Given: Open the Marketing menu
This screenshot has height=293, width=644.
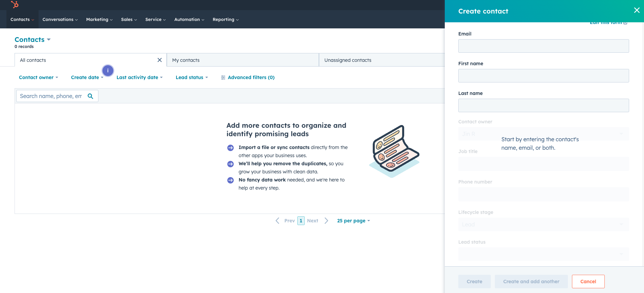Looking at the screenshot, I should (x=99, y=20).
